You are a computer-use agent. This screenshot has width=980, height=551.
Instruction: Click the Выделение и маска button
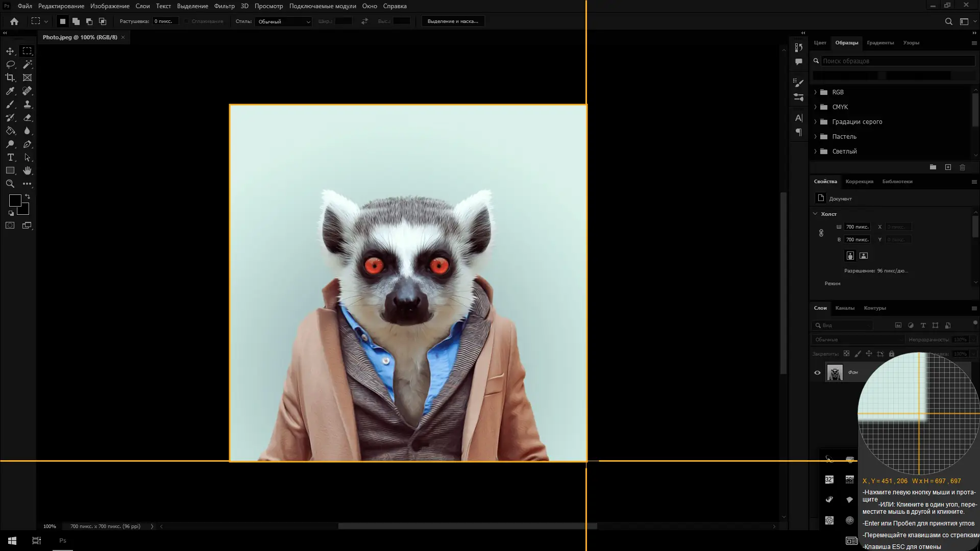pyautogui.click(x=452, y=21)
